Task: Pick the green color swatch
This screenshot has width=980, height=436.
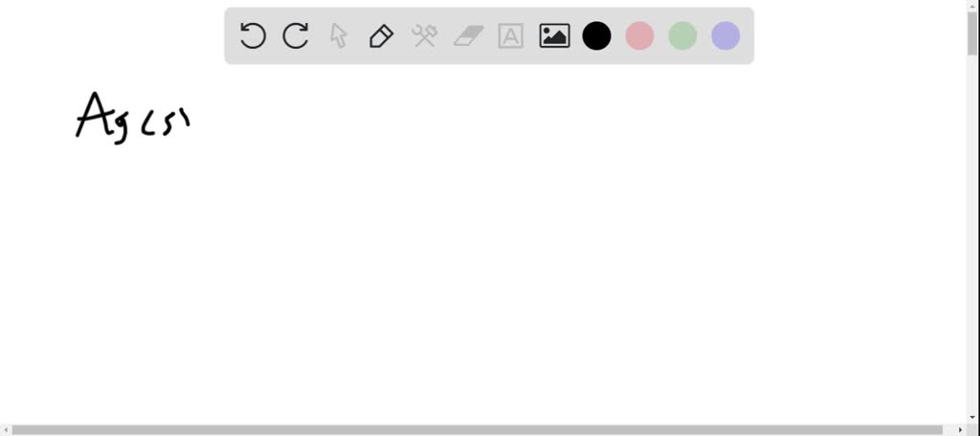Action: coord(682,35)
